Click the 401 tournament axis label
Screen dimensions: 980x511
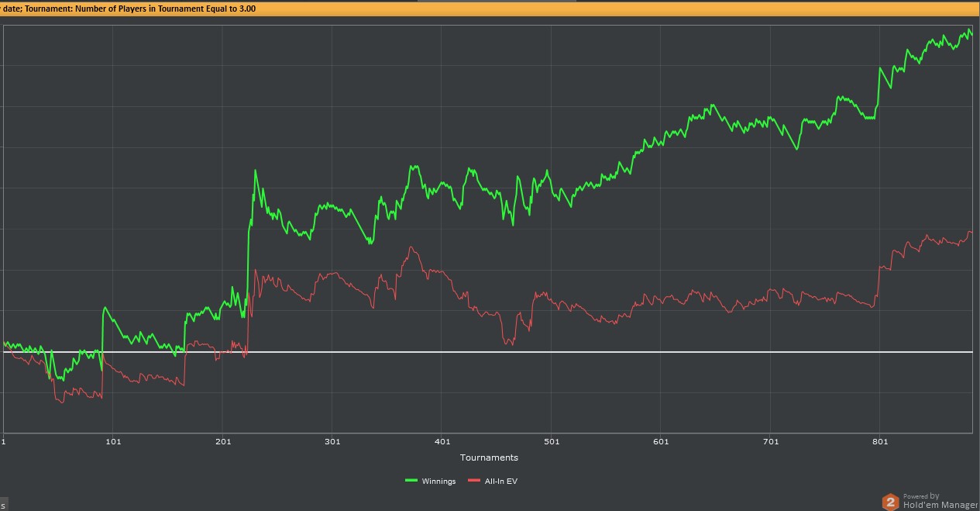442,442
